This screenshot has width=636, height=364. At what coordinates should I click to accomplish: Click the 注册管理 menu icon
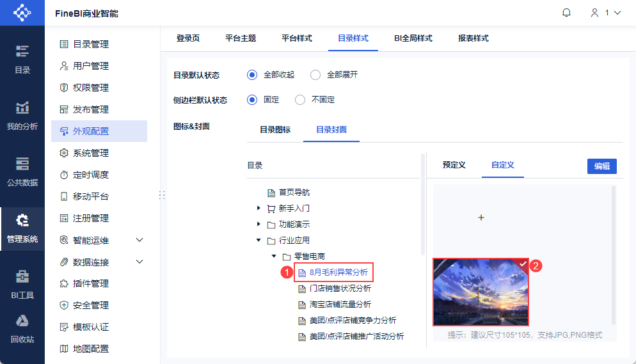(x=64, y=218)
